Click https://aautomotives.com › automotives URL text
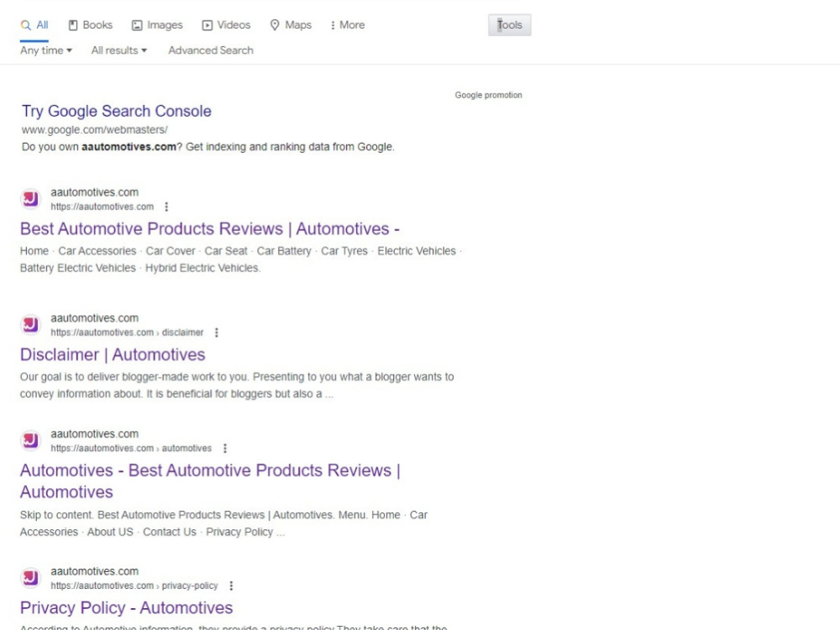840x630 pixels. point(131,449)
